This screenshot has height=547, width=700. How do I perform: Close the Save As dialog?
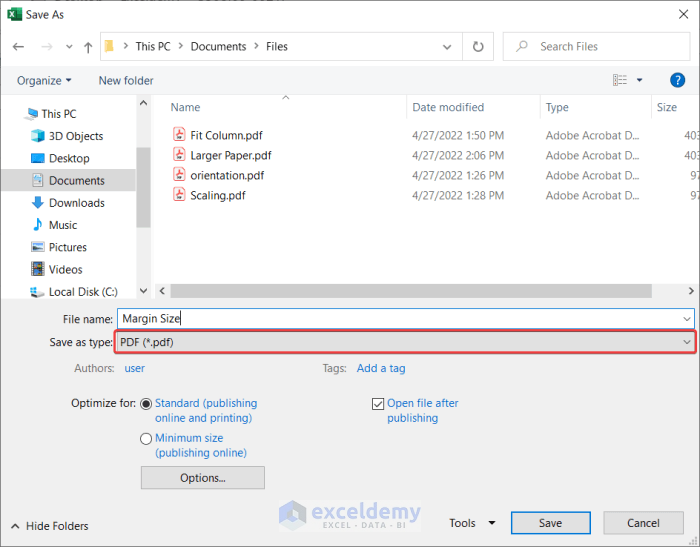[683, 14]
